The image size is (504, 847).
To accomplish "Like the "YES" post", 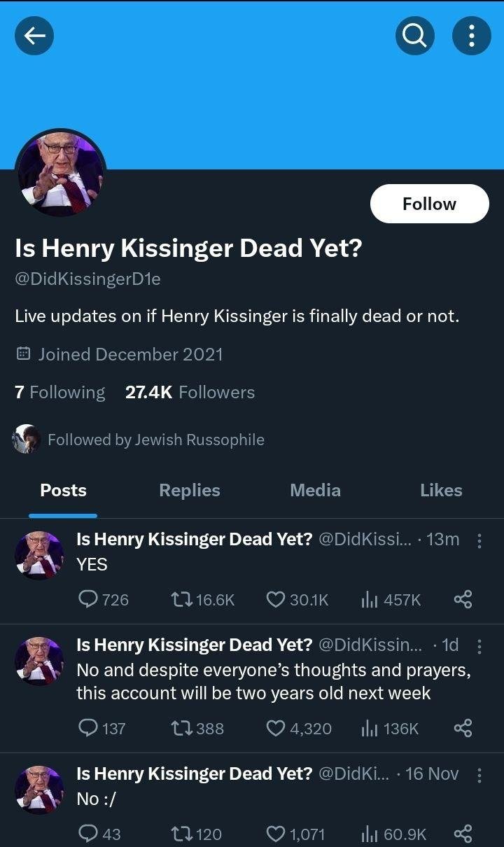I will tap(276, 599).
